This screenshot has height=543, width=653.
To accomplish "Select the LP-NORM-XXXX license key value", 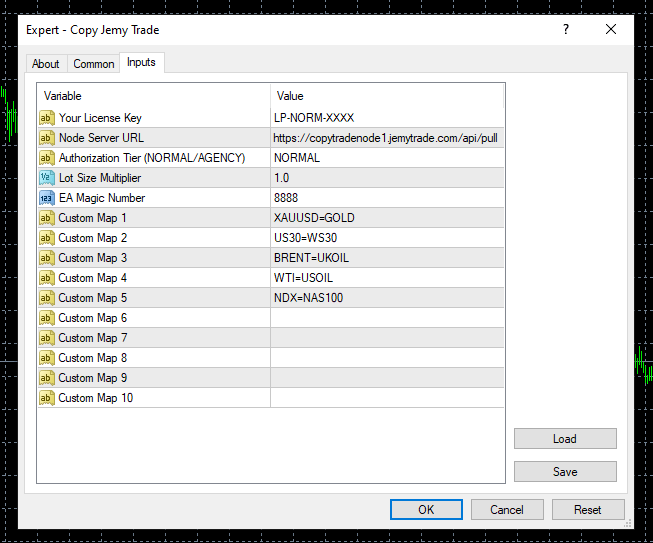I will click(314, 118).
